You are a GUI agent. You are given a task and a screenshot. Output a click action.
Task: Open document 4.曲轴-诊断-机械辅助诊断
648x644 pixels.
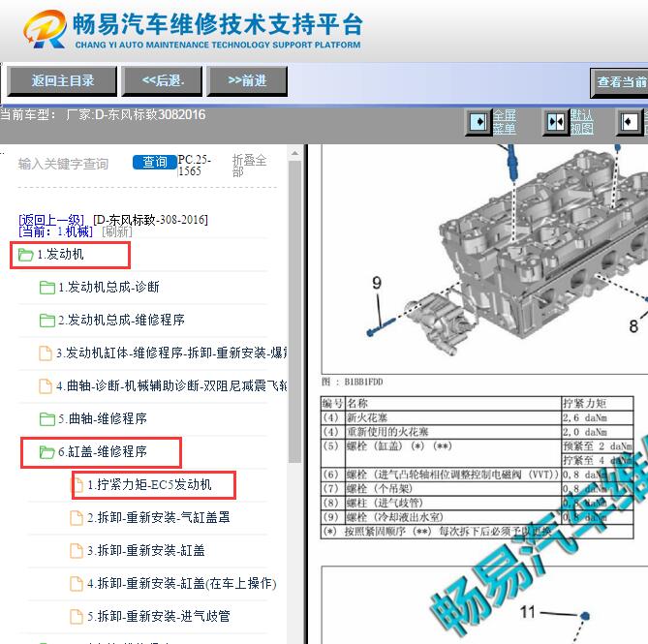pyautogui.click(x=171, y=385)
